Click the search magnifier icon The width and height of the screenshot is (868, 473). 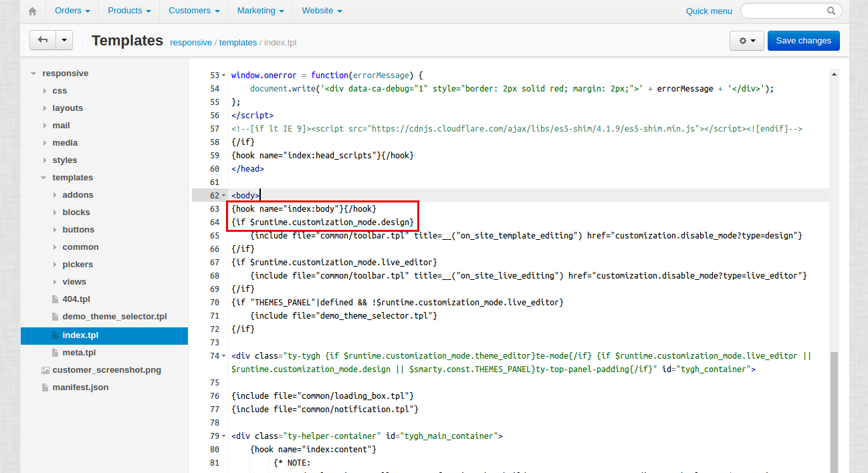pyautogui.click(x=831, y=11)
